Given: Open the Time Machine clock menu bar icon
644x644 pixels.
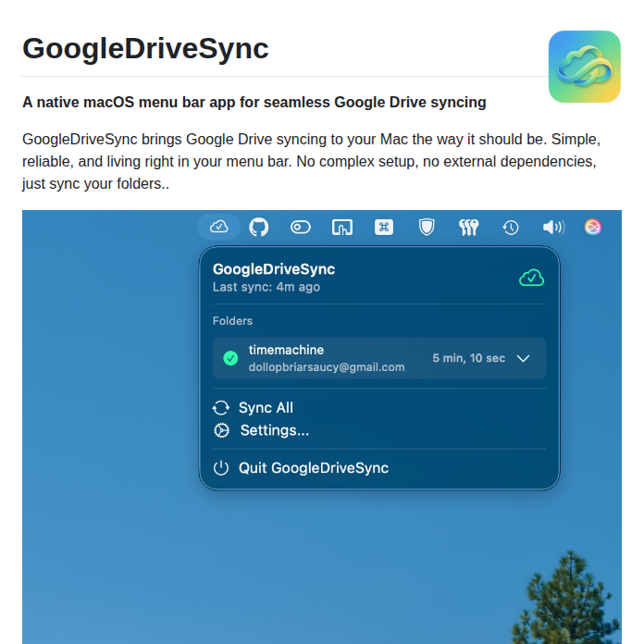Looking at the screenshot, I should (x=511, y=228).
